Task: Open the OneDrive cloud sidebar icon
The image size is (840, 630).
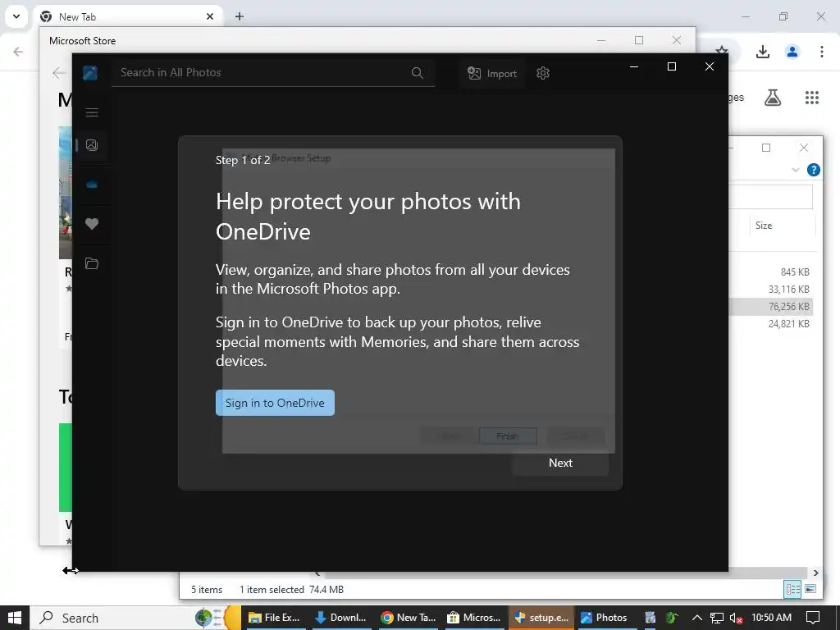Action: tap(92, 185)
